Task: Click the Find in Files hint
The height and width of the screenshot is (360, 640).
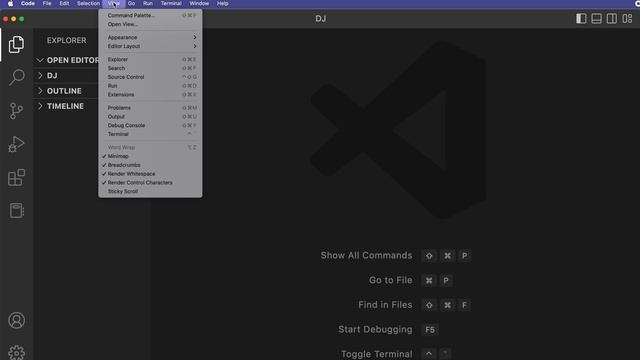Action: (x=385, y=305)
